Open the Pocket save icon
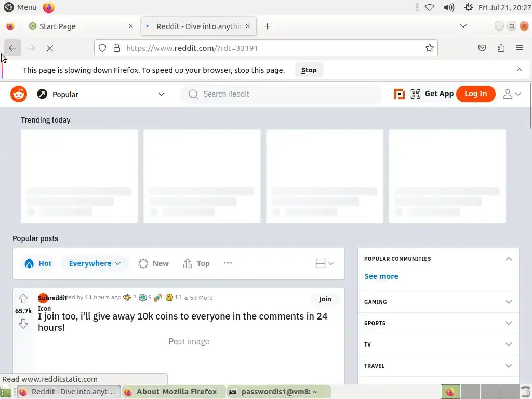 tap(482, 48)
